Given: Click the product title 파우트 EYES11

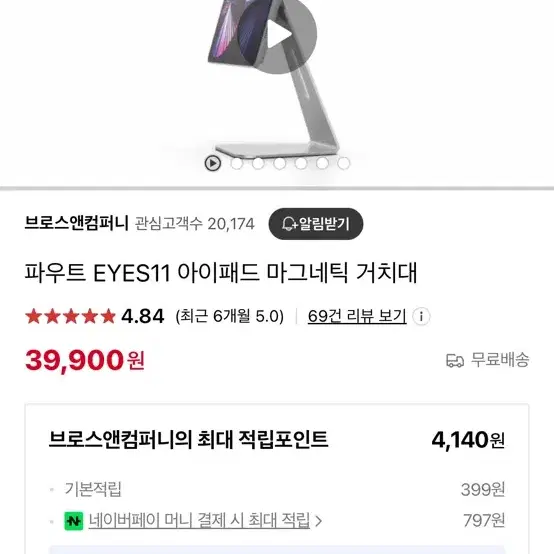Looking at the screenshot, I should click(221, 273).
